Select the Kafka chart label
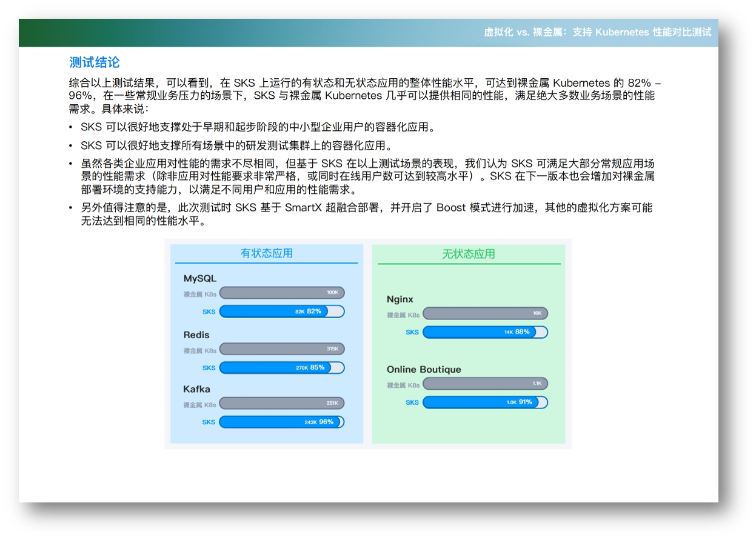Image resolution: width=756 pixels, height=540 pixels. tap(196, 389)
